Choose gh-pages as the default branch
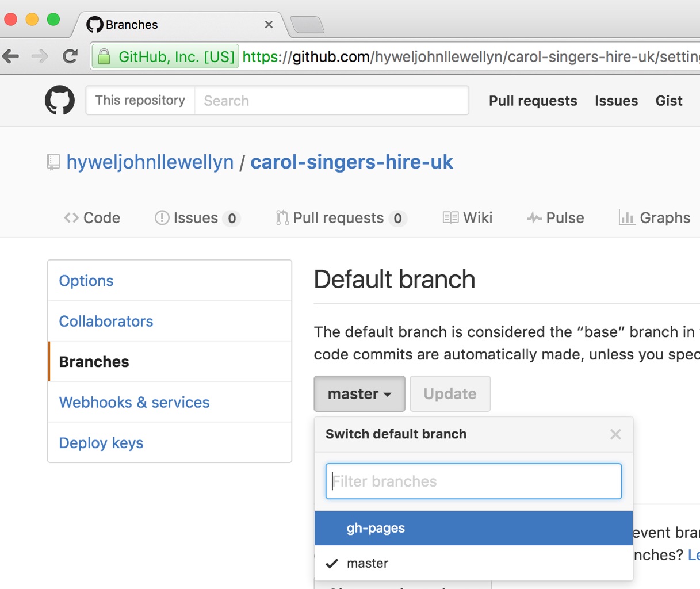This screenshot has height=589, width=700. pos(473,528)
